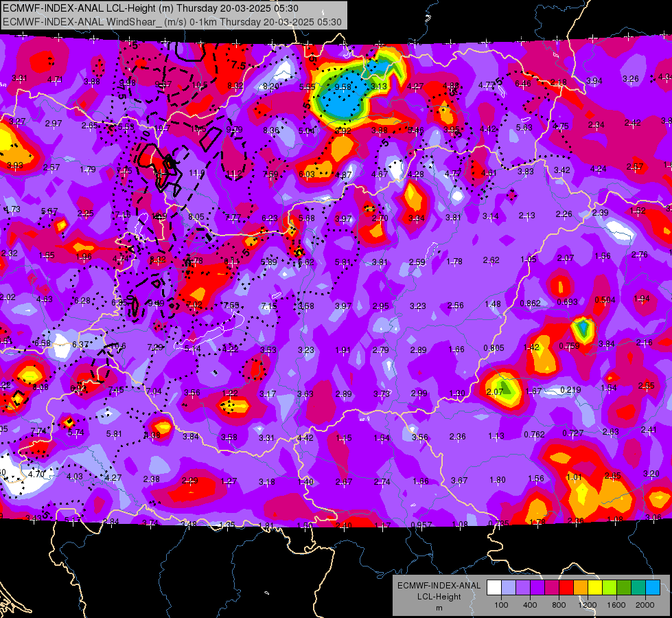The image size is (672, 618).
Task: Click the wind shear value 2.62
Action: pos(491,260)
